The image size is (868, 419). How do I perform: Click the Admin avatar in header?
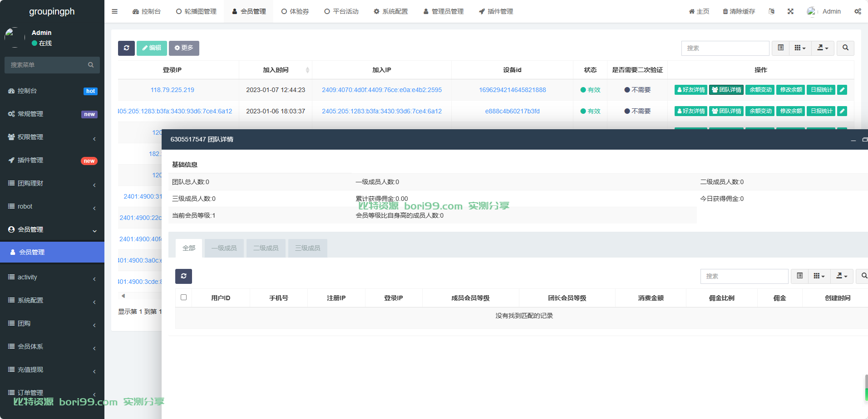tap(811, 11)
